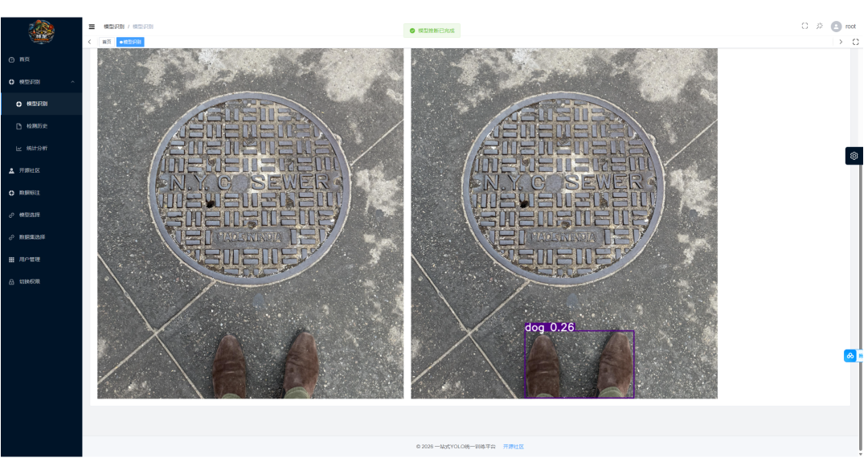Collapse the 模型识别 parent menu group
This screenshot has width=868, height=462.
click(x=42, y=82)
